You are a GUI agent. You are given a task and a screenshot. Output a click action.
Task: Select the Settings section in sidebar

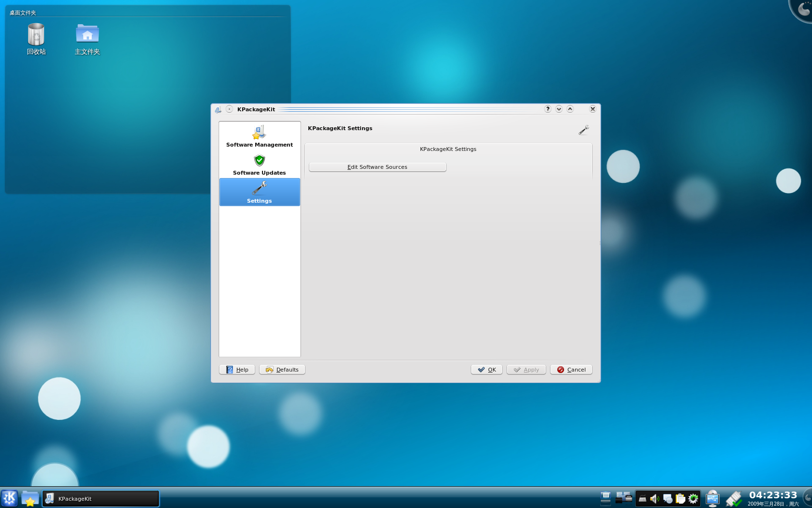coord(260,192)
